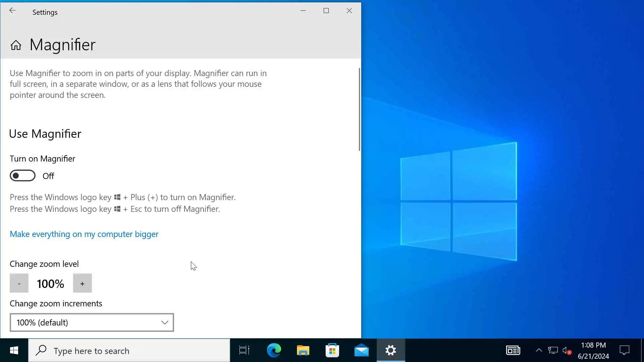Screen dimensions: 644x362
Task: Increase zoom level with the plus button
Action: point(82,284)
